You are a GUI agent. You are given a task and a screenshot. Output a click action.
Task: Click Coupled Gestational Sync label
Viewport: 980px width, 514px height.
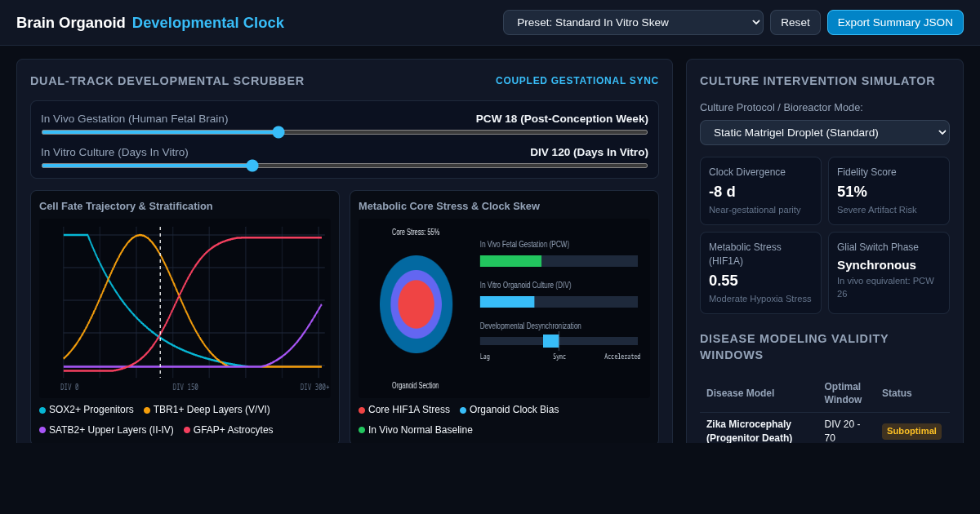click(x=577, y=81)
